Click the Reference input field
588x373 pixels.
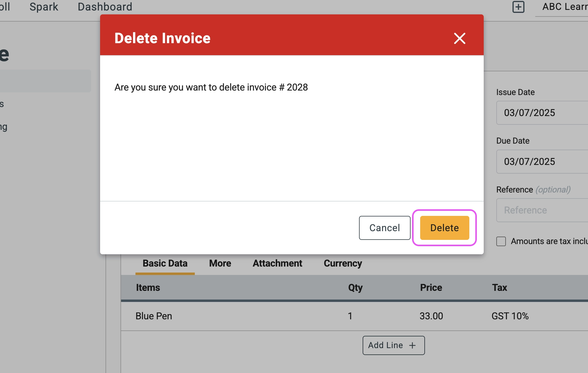coord(542,210)
